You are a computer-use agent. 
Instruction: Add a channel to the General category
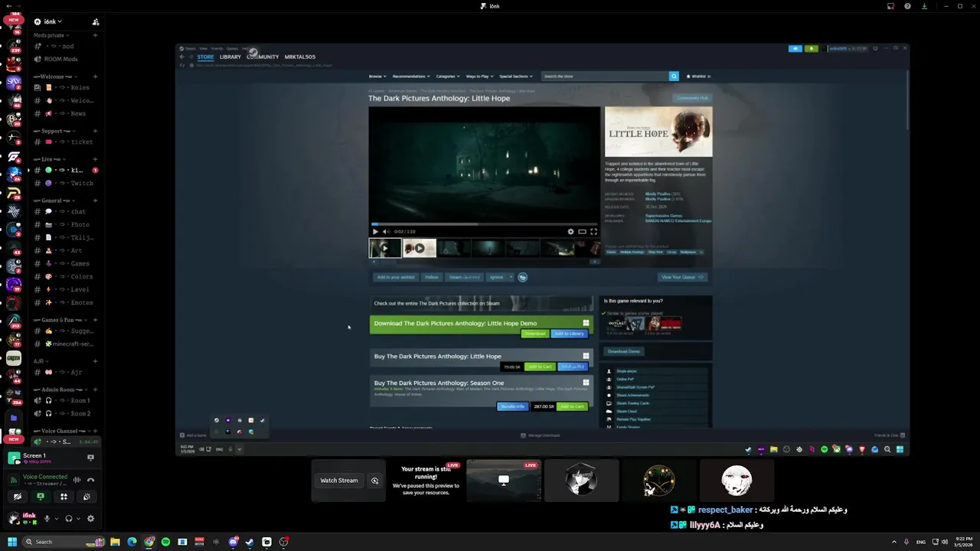[96, 201]
